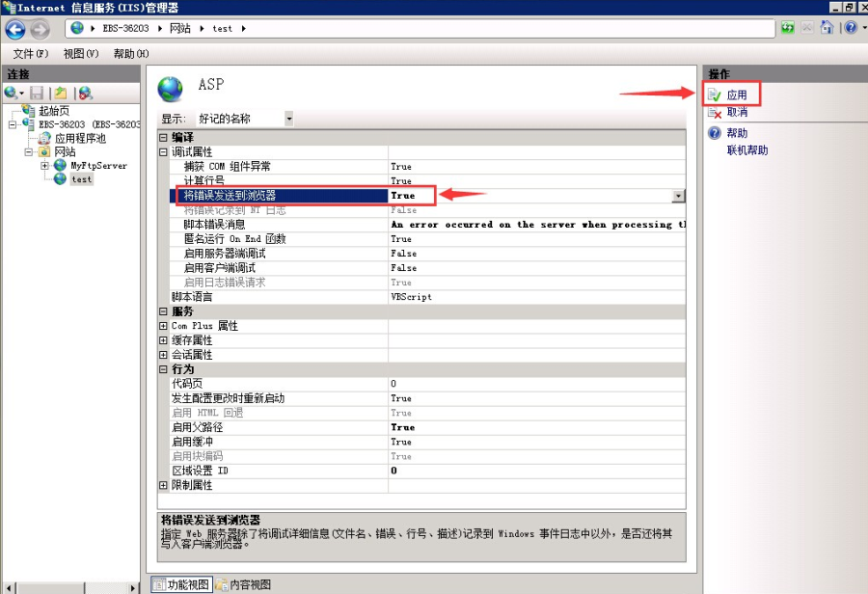Collapse the 调试属性 section
Viewport: 868px width, 594px height.
[x=163, y=152]
